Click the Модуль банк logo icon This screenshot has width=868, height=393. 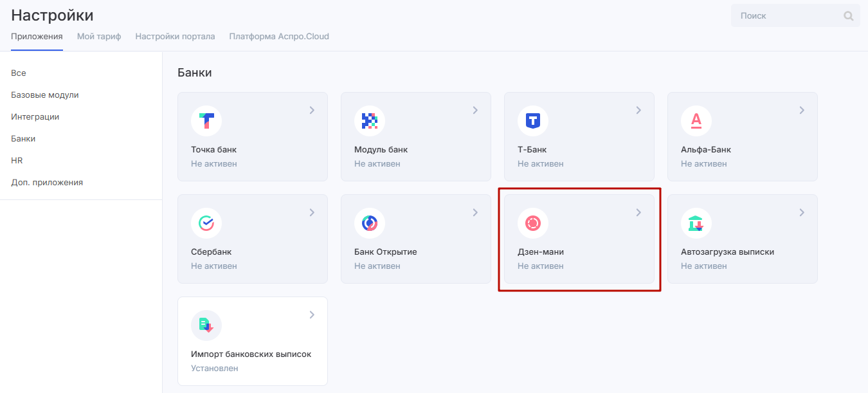pos(370,121)
